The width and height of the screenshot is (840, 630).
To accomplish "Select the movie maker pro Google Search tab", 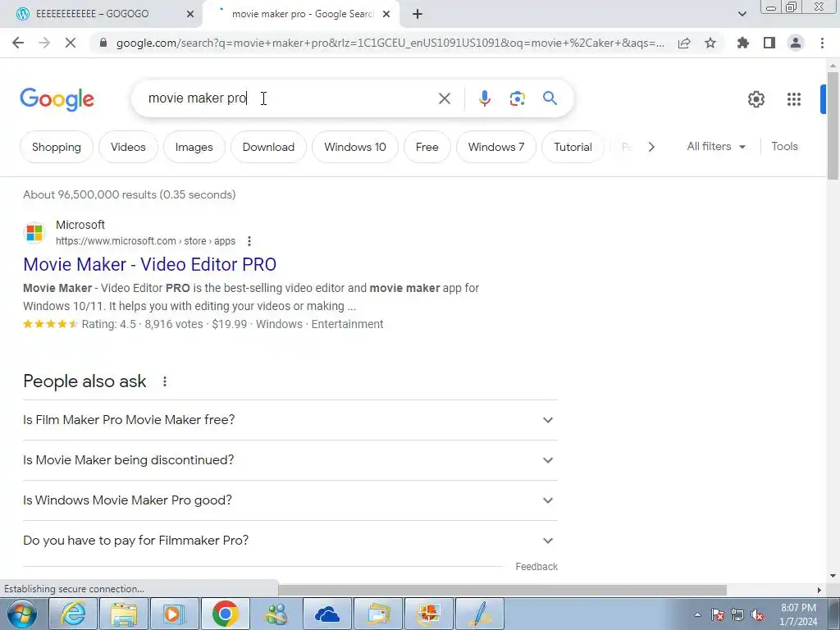I will (x=303, y=14).
